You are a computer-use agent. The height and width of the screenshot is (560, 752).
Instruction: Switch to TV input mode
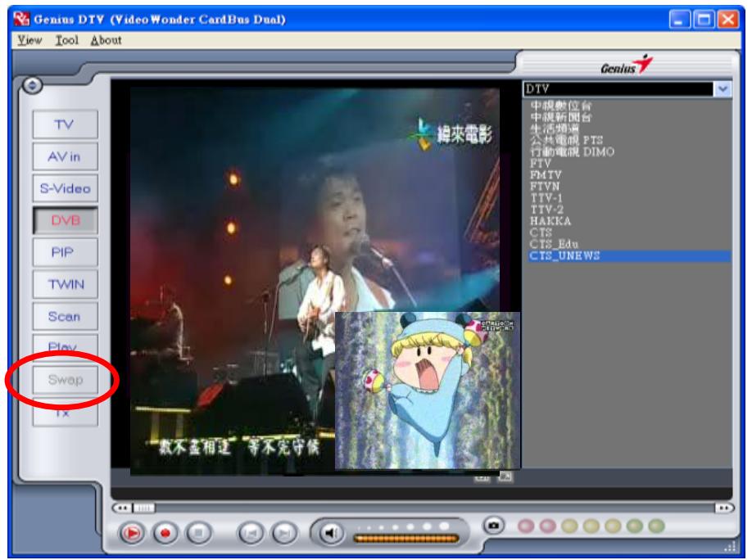point(66,124)
